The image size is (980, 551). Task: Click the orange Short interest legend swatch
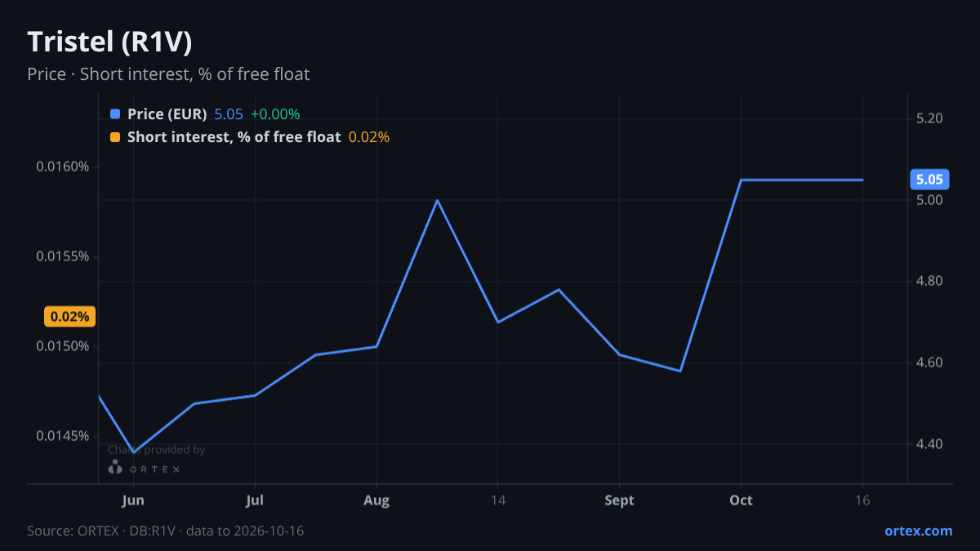114,137
